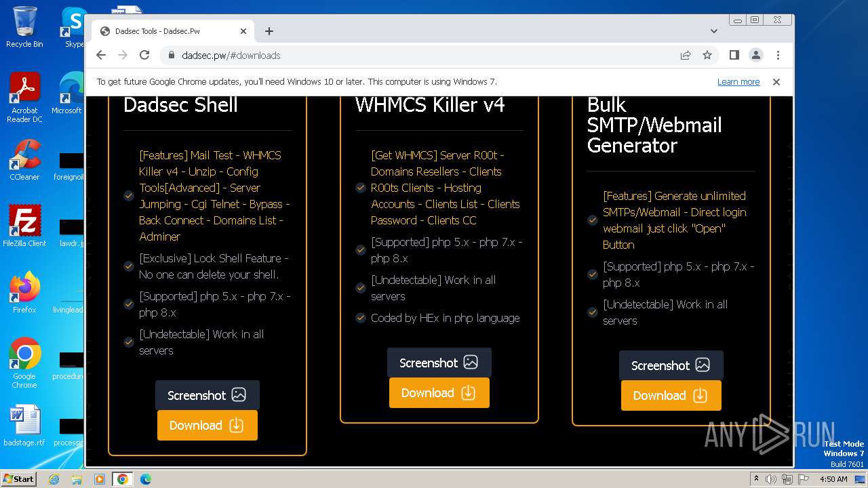This screenshot has height=488, width=868.
Task: Open FileZilla Client desktop icon
Action: click(24, 226)
